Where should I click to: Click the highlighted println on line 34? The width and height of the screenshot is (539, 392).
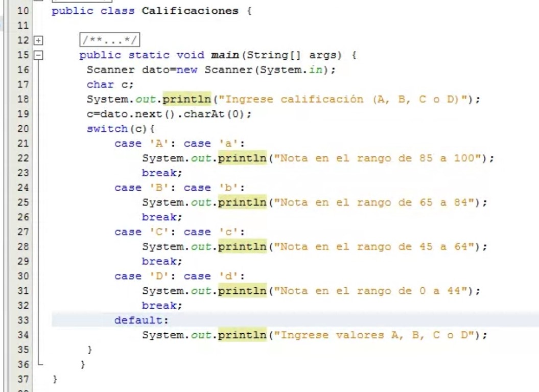point(242,335)
